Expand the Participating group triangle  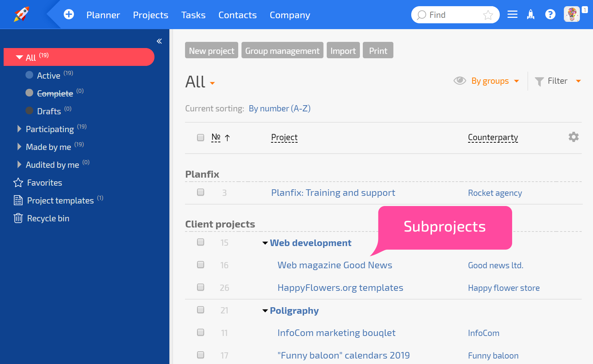[19, 128]
